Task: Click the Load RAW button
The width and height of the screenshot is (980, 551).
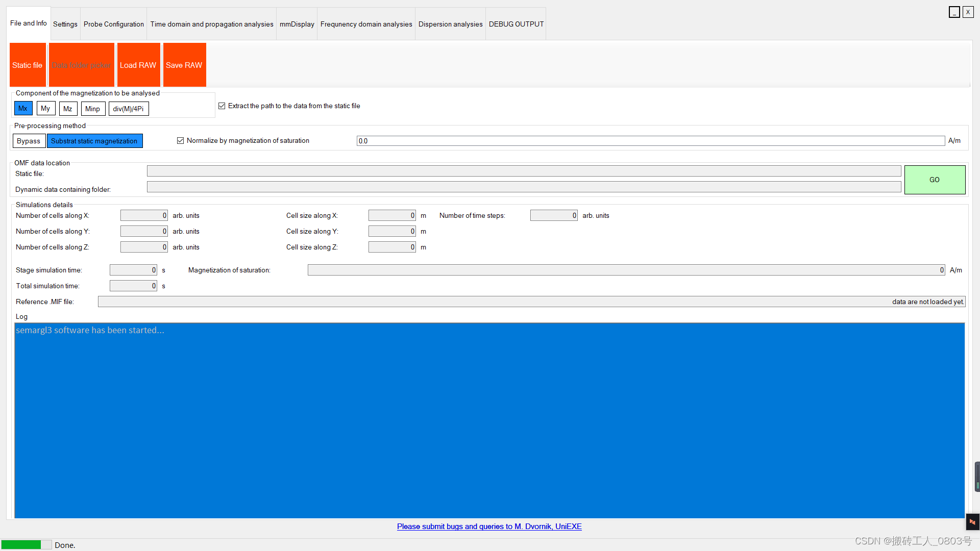Action: pyautogui.click(x=138, y=65)
